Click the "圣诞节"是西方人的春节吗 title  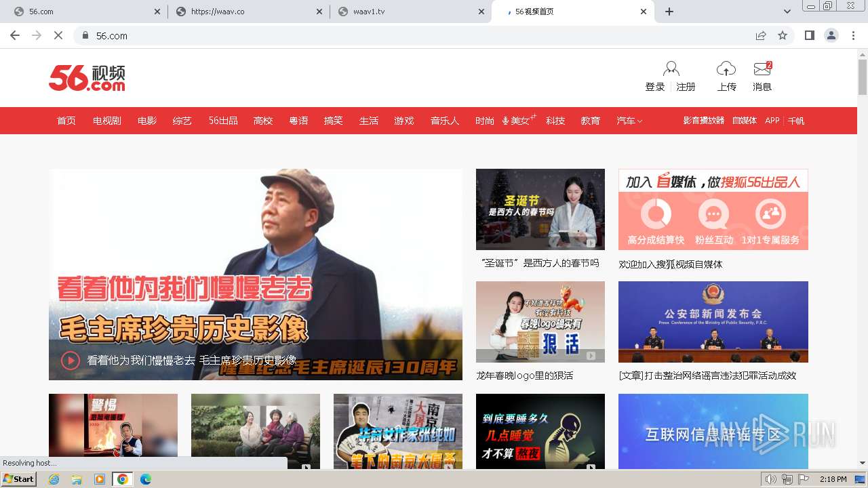pos(540,263)
